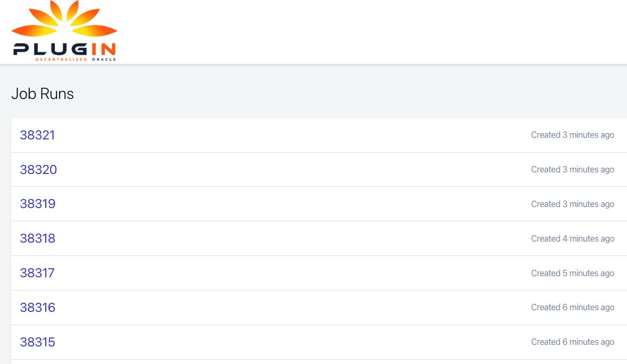Click "Created 4 minutes ago" timestamp
Screen dimensions: 627x364
(x=573, y=239)
